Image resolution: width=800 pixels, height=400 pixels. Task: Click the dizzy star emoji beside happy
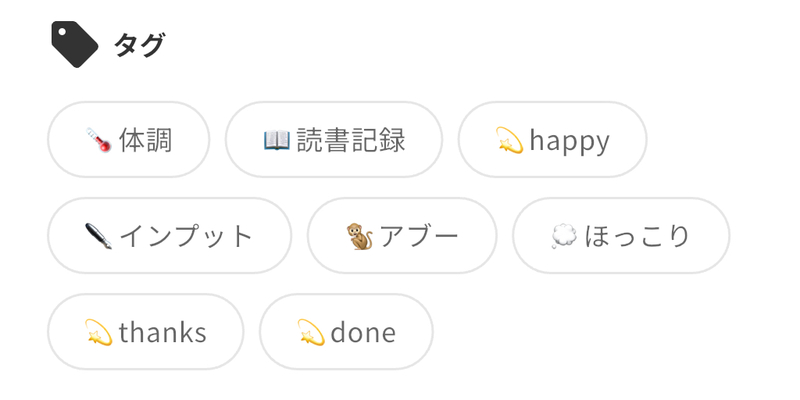click(509, 141)
